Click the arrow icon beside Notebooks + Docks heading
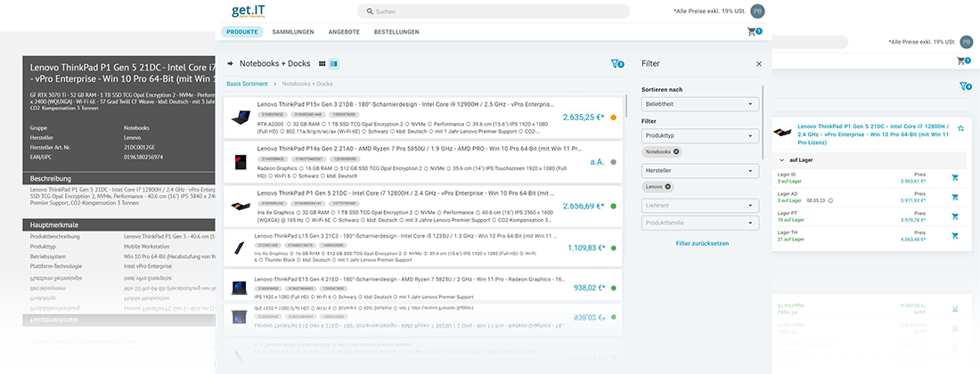 pos(230,64)
